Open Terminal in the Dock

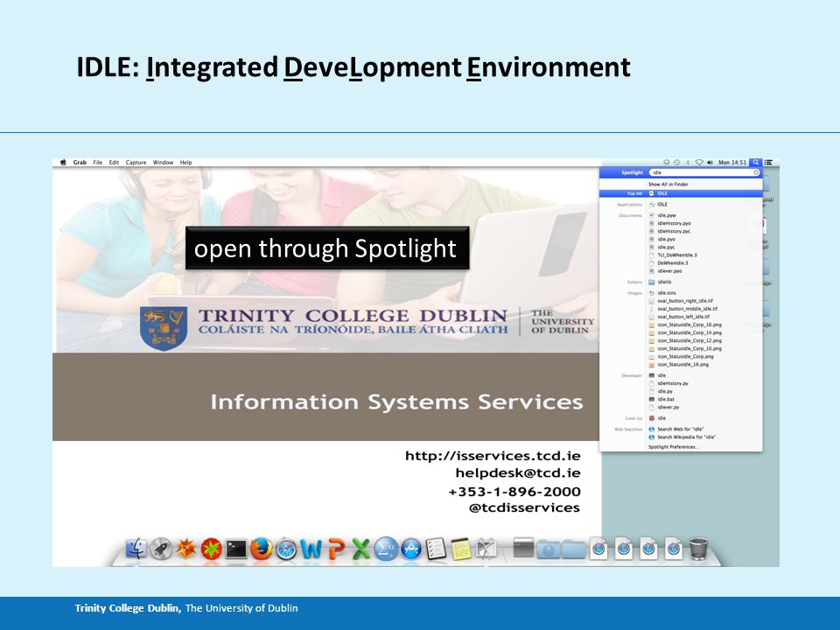tap(235, 549)
